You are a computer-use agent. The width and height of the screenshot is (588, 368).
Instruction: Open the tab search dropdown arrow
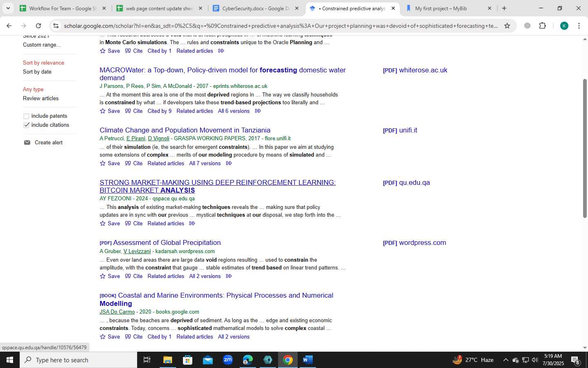click(8, 8)
